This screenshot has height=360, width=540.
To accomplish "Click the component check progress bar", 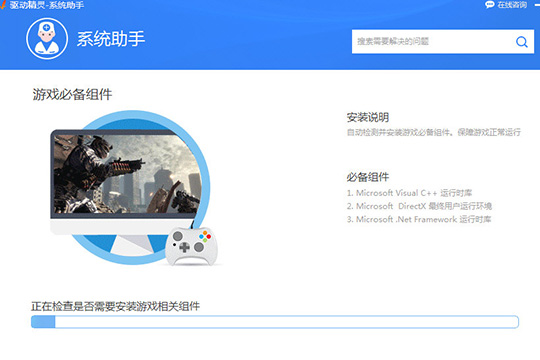I will pos(275,322).
